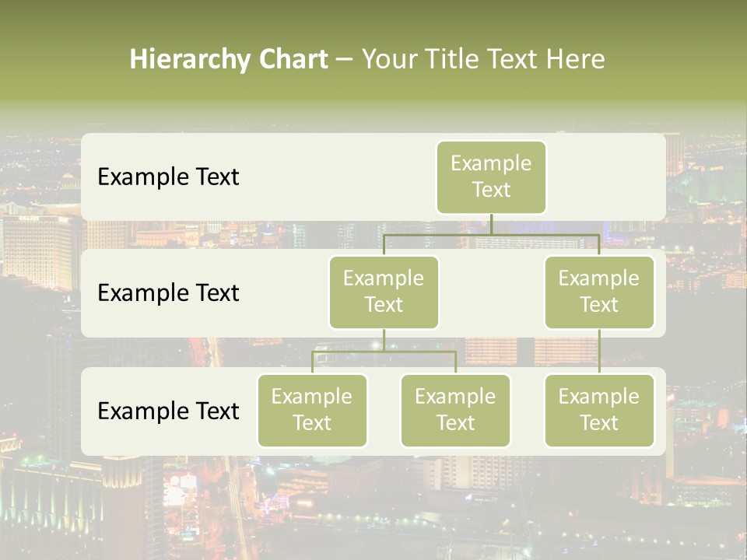Select the bottom-row left Example Text box
The width and height of the screenshot is (747, 560).
click(312, 410)
